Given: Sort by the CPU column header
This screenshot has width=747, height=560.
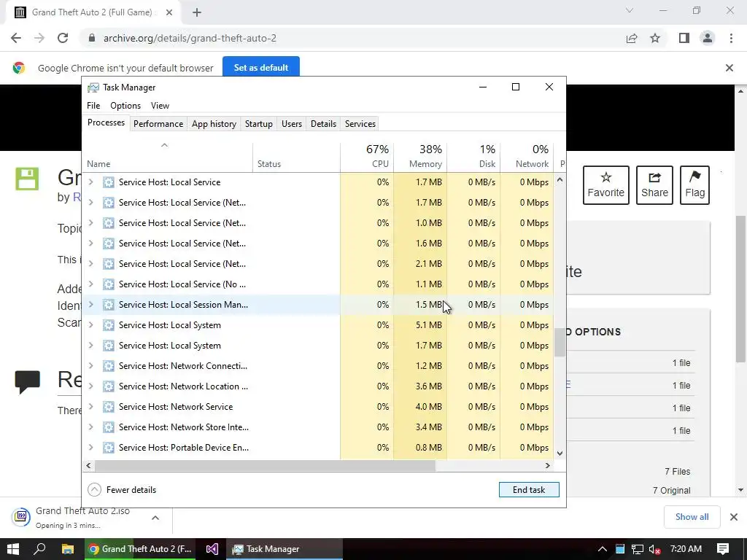Looking at the screenshot, I should pyautogui.click(x=368, y=157).
